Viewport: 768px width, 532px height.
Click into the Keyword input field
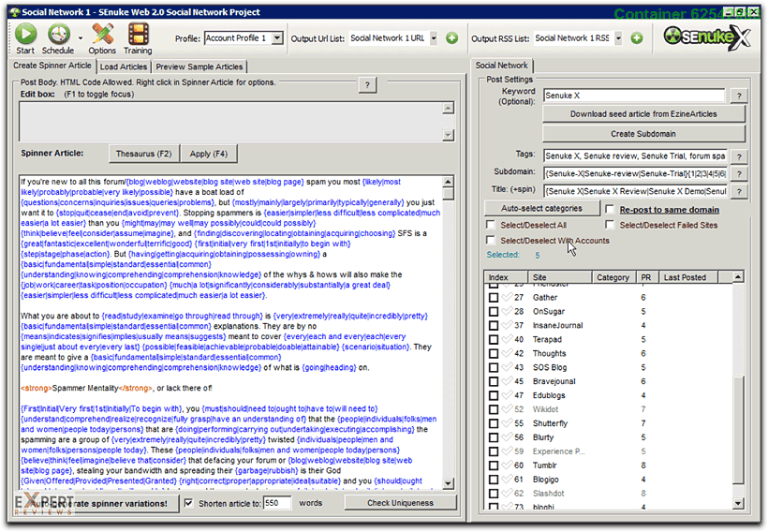pos(634,96)
